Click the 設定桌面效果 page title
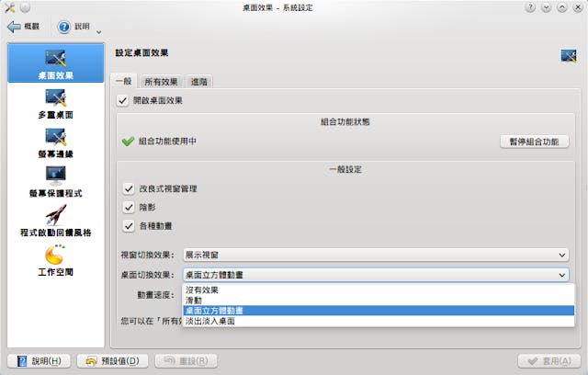 coord(141,53)
